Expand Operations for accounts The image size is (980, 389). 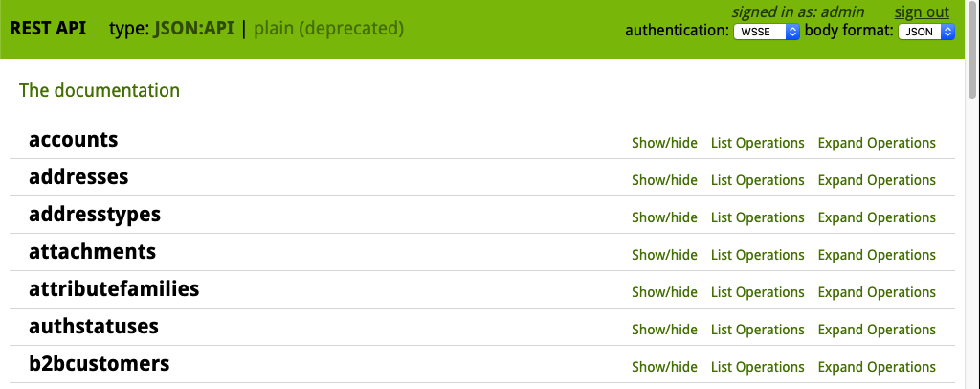tap(876, 143)
